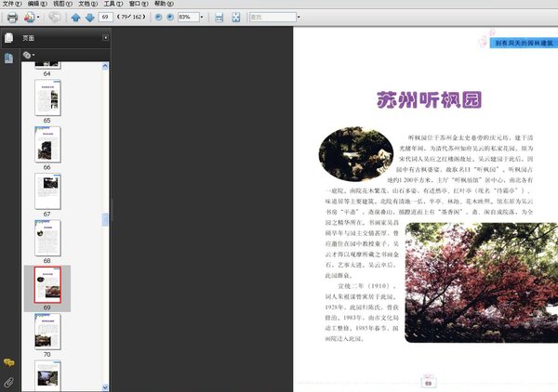Go to previous page with up arrow
558x392 pixels.
[75, 17]
